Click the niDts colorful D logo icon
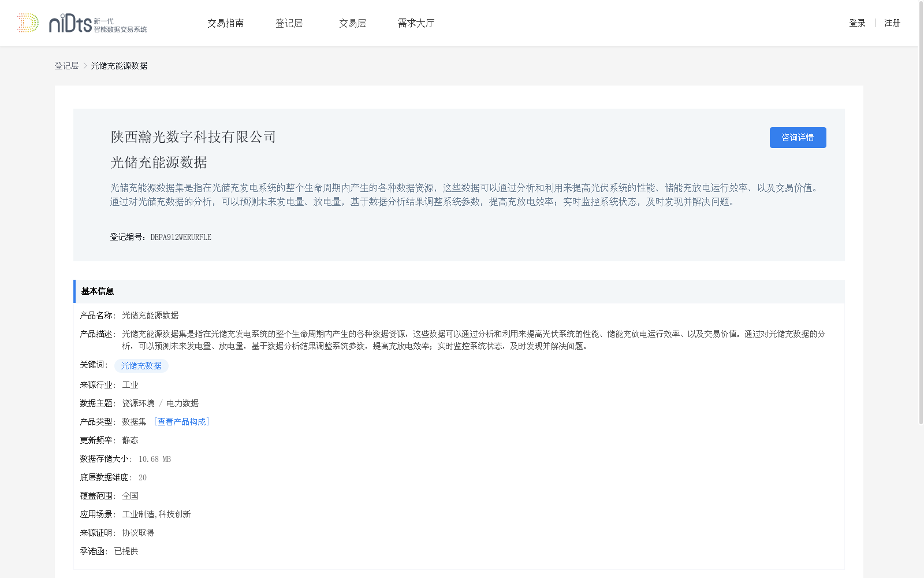 click(x=28, y=23)
